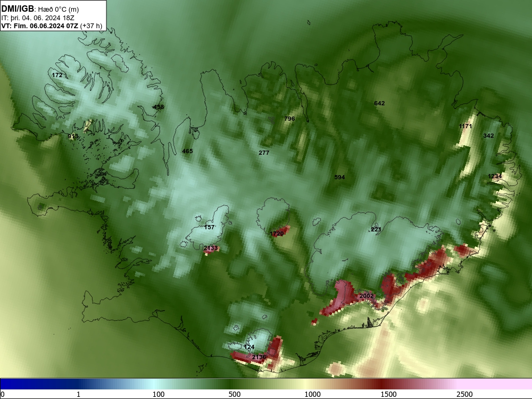Click the legend label 2500
Image resolution: width=532 pixels, height=399 pixels.
point(464,394)
